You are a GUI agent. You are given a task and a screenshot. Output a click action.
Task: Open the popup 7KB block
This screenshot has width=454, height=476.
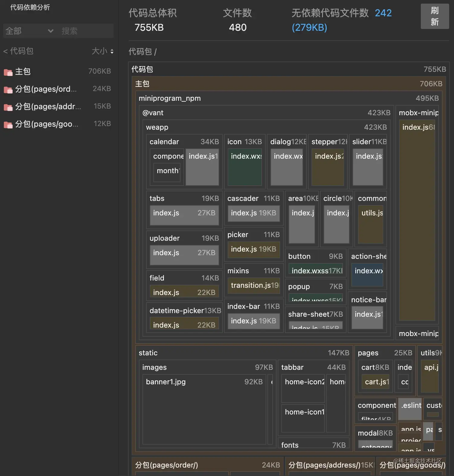tap(315, 287)
